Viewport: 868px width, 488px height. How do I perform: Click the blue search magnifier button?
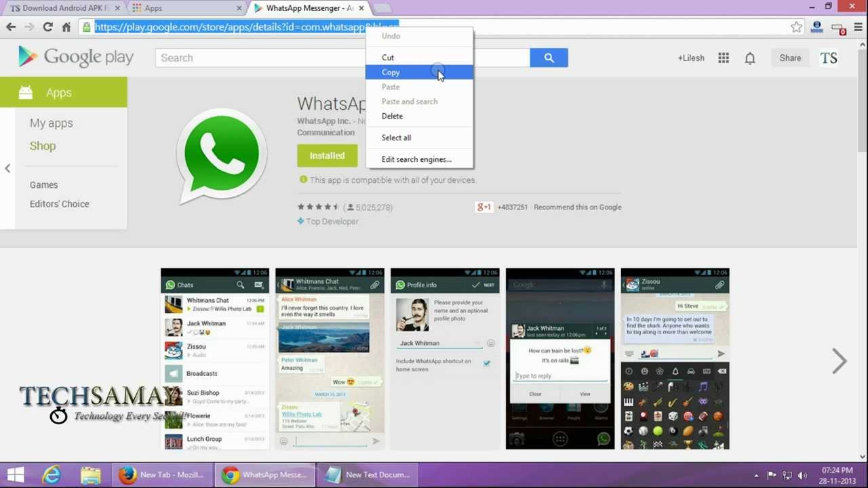[549, 58]
